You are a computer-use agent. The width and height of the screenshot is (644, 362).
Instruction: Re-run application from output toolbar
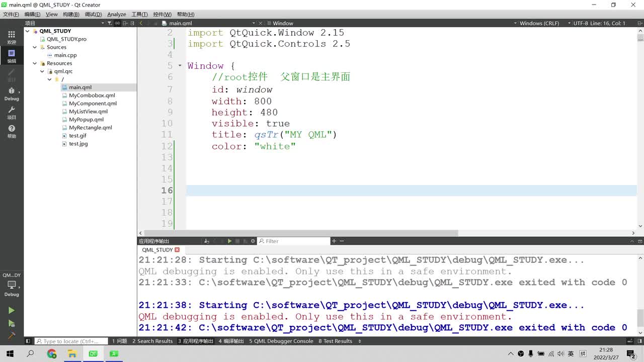pyautogui.click(x=229, y=241)
